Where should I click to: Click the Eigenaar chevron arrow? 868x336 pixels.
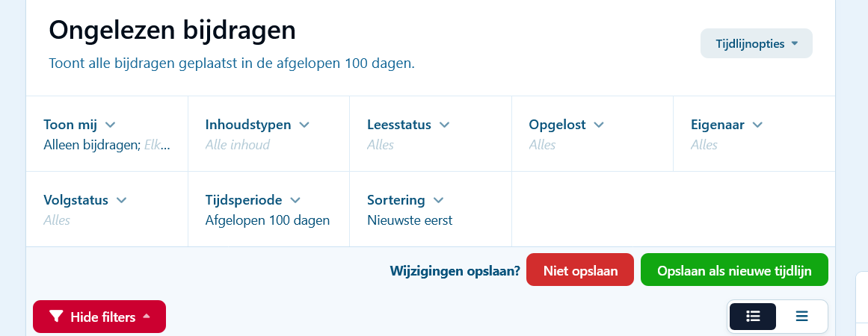(x=757, y=125)
